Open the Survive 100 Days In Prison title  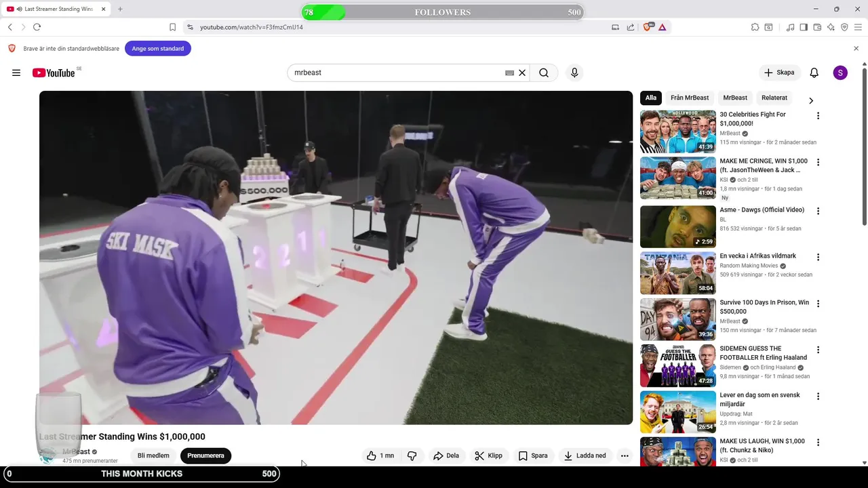click(x=764, y=307)
